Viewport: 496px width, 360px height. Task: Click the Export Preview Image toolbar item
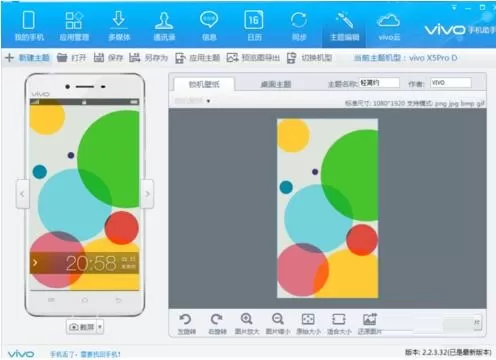click(253, 58)
